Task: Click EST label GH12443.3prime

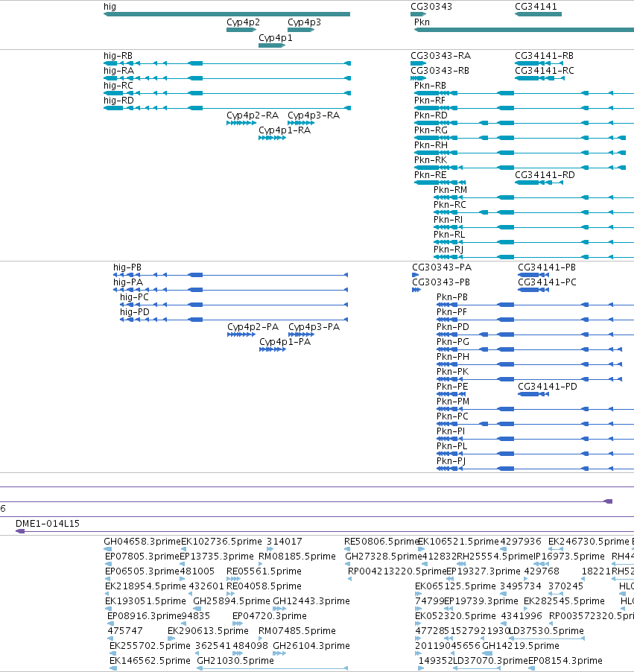Action: tap(311, 601)
